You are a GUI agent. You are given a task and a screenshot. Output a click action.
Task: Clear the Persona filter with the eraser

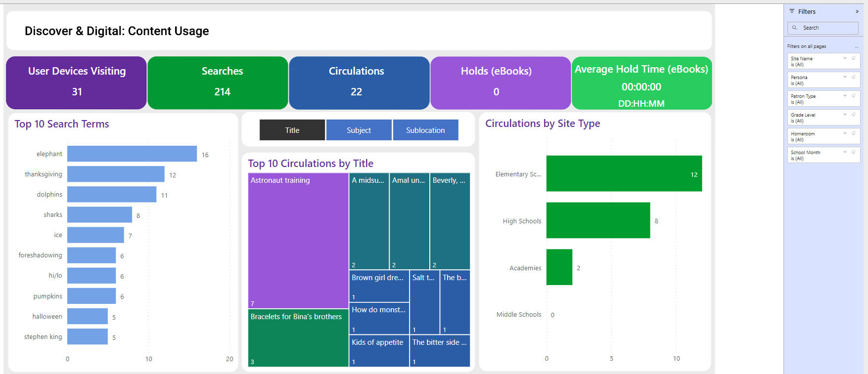coord(853,77)
